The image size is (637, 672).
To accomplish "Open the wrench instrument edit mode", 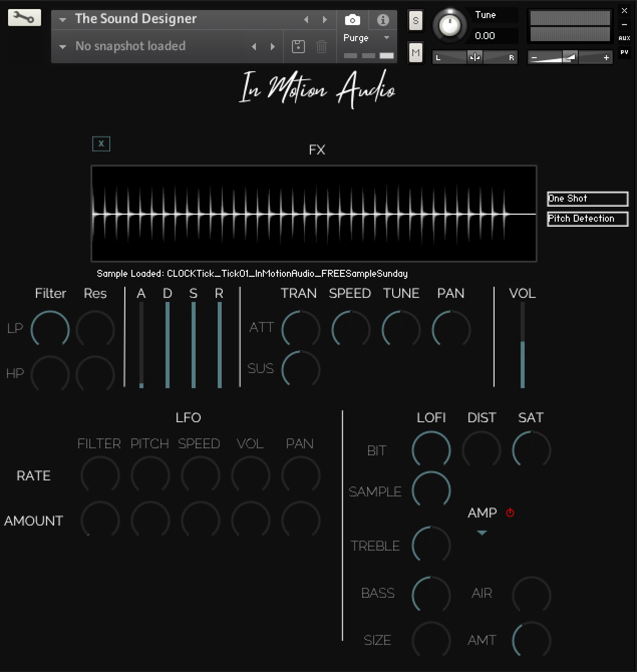I will [24, 18].
